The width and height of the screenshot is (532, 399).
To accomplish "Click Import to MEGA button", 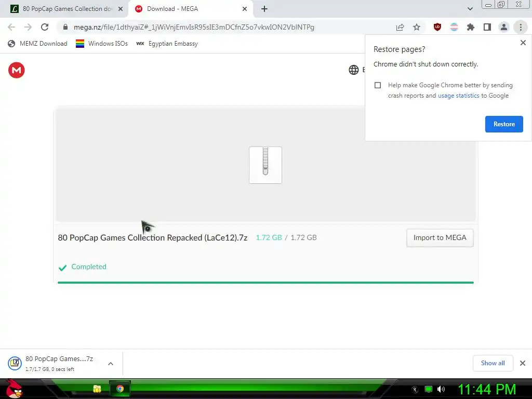I will pyautogui.click(x=440, y=238).
